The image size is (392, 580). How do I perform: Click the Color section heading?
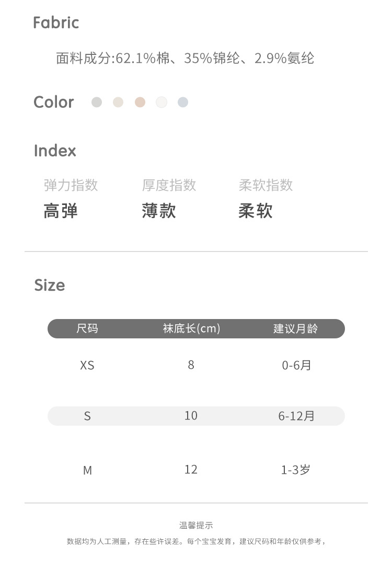(x=54, y=102)
